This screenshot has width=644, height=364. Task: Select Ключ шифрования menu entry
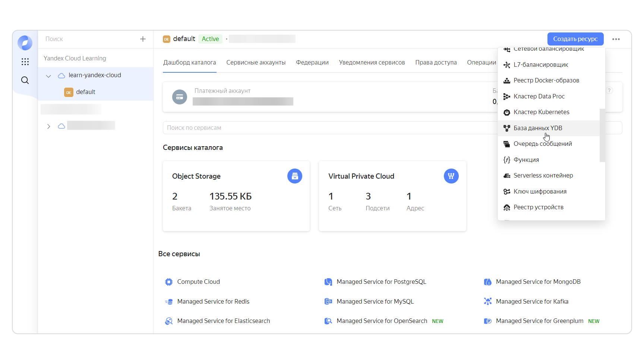[x=549, y=192]
